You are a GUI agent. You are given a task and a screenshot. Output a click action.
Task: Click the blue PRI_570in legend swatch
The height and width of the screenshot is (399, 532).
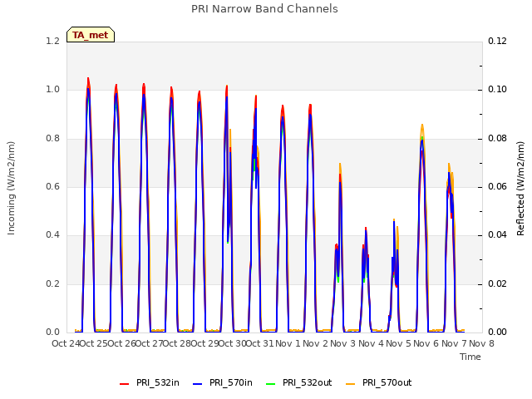[x=198, y=384]
